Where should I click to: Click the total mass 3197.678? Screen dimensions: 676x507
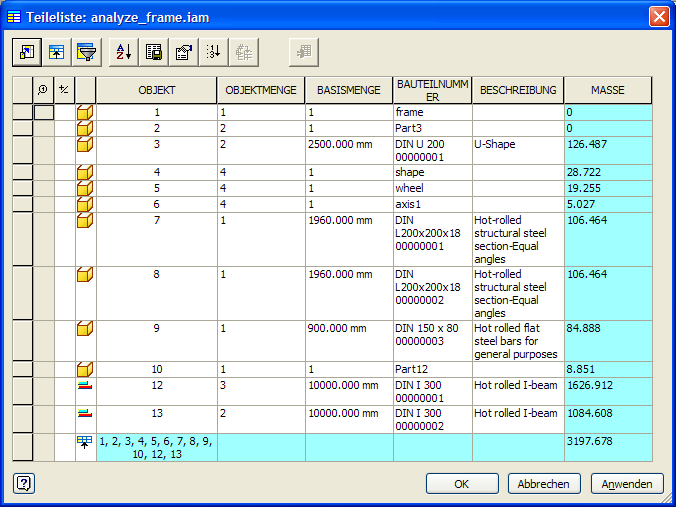tap(608, 448)
